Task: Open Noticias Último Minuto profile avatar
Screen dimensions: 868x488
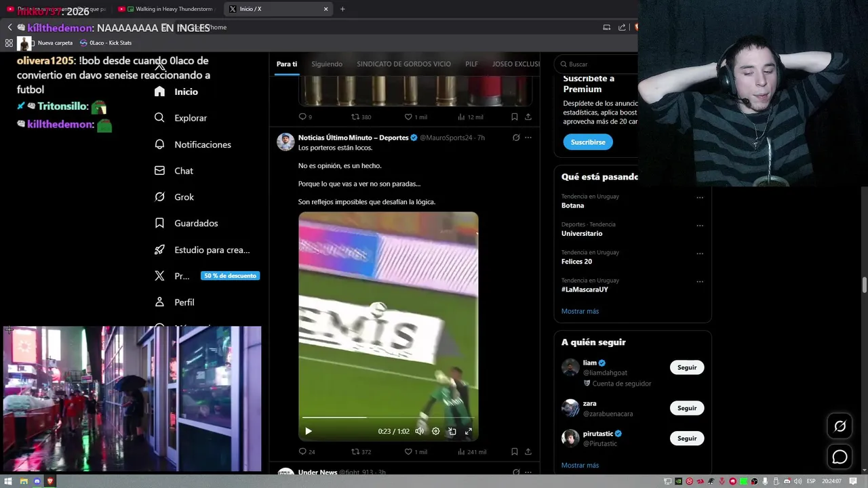Action: [285, 142]
